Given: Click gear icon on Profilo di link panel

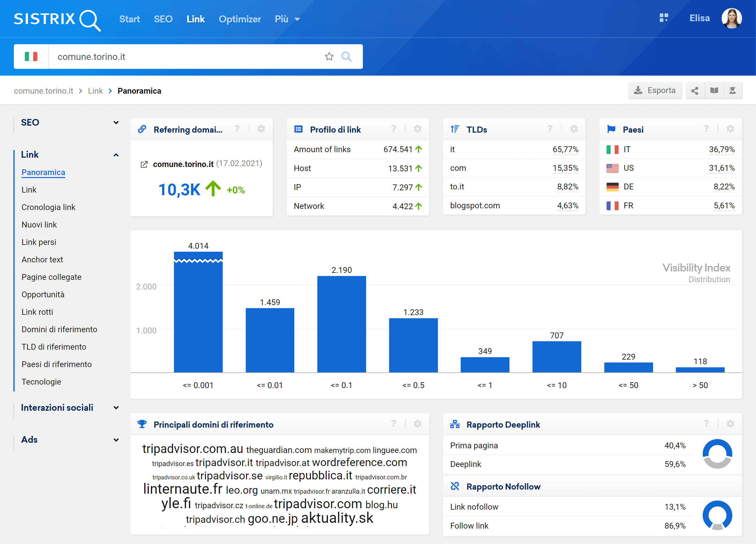Looking at the screenshot, I should point(417,129).
